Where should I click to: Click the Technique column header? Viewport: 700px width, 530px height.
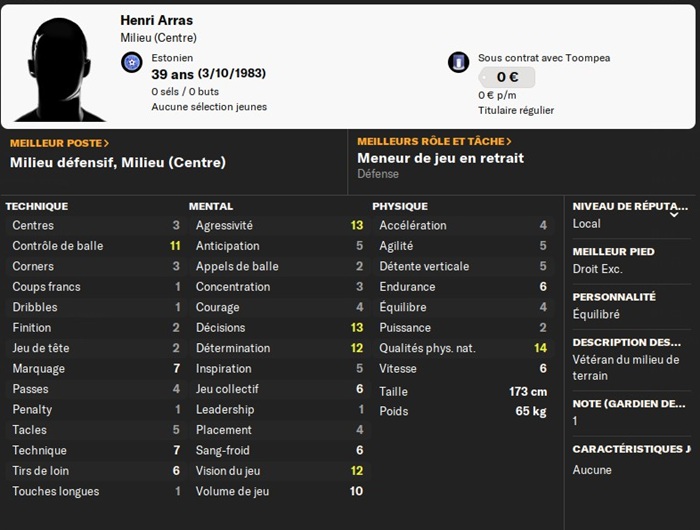pyautogui.click(x=37, y=206)
